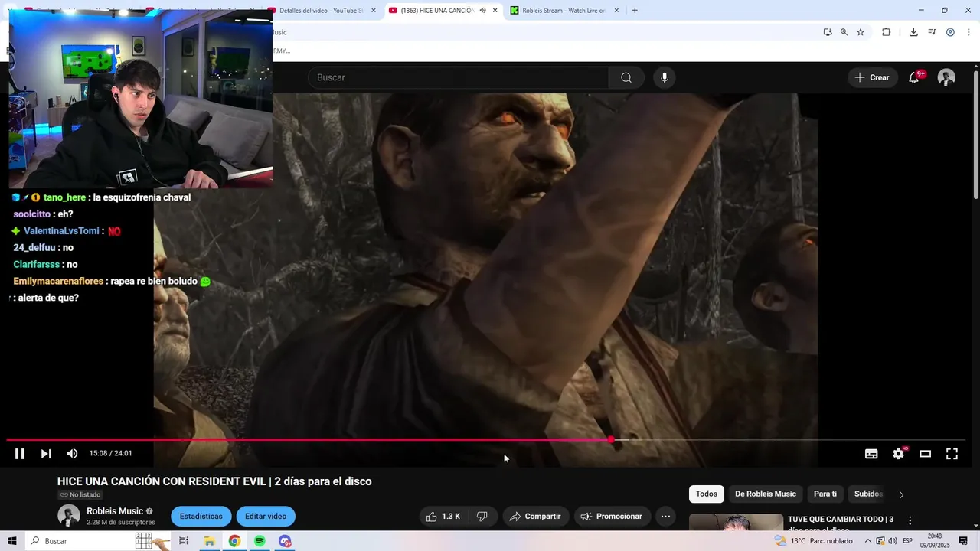Like the video with 1.3 K likes
Image resolution: width=980 pixels, height=551 pixels.
pyautogui.click(x=443, y=517)
